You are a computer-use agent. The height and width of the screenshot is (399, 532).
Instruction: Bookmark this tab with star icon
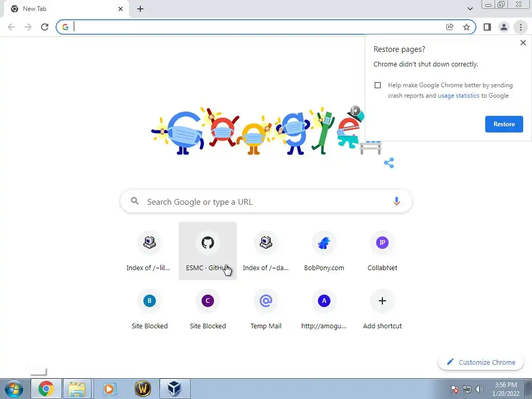tap(467, 27)
